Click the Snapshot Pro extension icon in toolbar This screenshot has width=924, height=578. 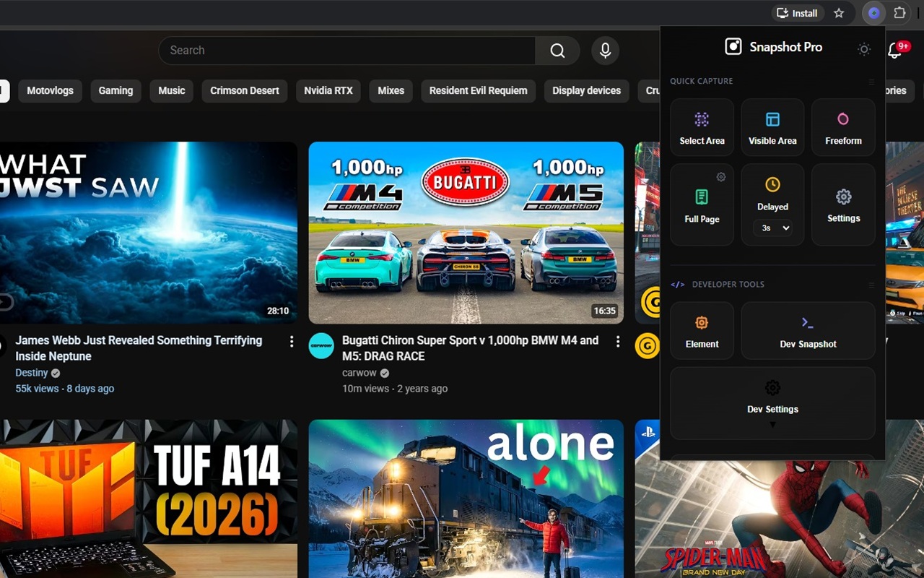[x=874, y=13]
